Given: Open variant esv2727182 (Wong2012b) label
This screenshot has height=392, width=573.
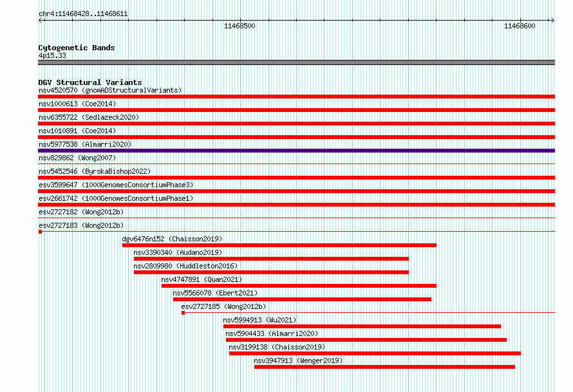Looking at the screenshot, I should (81, 212).
